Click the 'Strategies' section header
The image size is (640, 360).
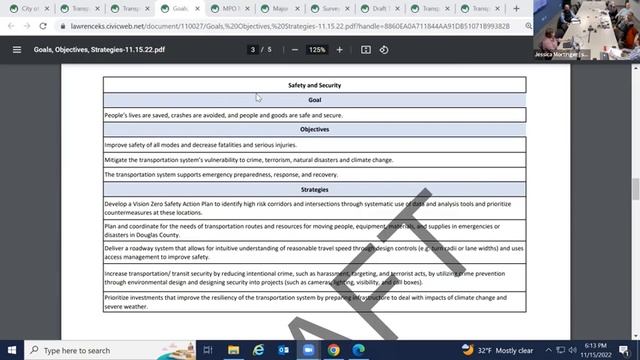(314, 190)
